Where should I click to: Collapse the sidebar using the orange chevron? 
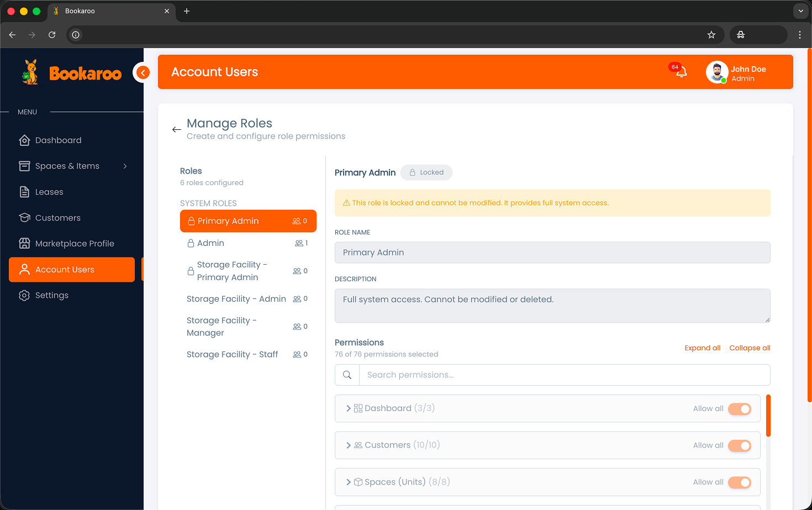click(143, 72)
